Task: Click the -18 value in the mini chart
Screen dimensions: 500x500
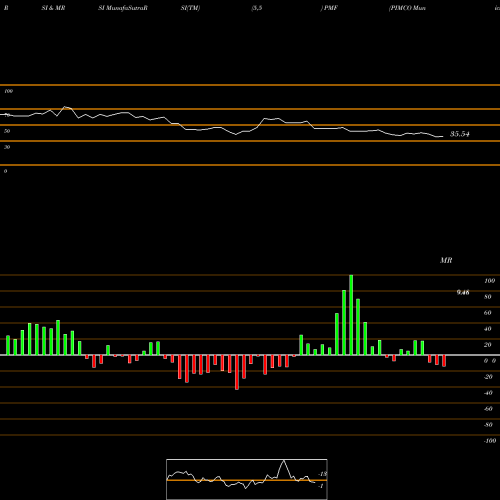Action: pos(323,474)
